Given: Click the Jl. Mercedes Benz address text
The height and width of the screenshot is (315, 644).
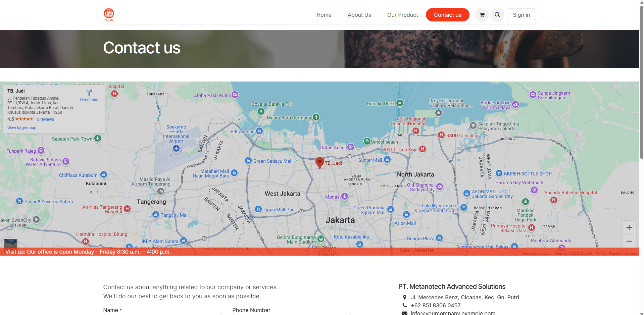Looking at the screenshot, I should [465, 297].
